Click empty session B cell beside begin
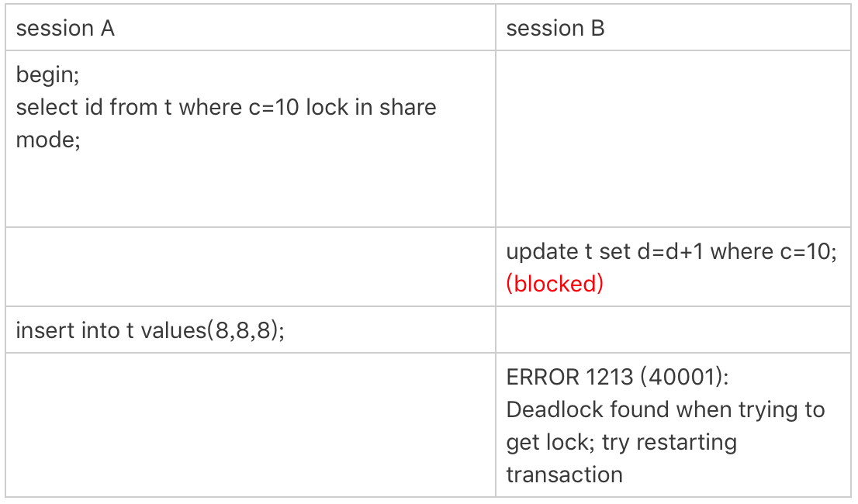 pos(673,139)
